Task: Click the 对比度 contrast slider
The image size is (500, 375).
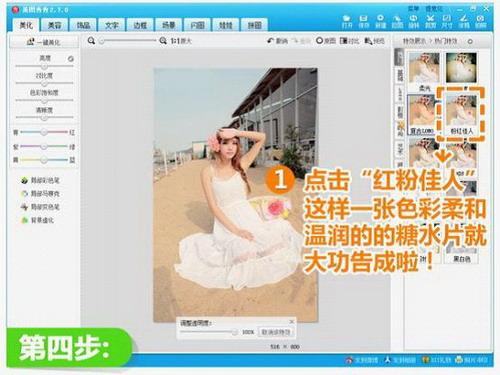Action: coord(44,83)
